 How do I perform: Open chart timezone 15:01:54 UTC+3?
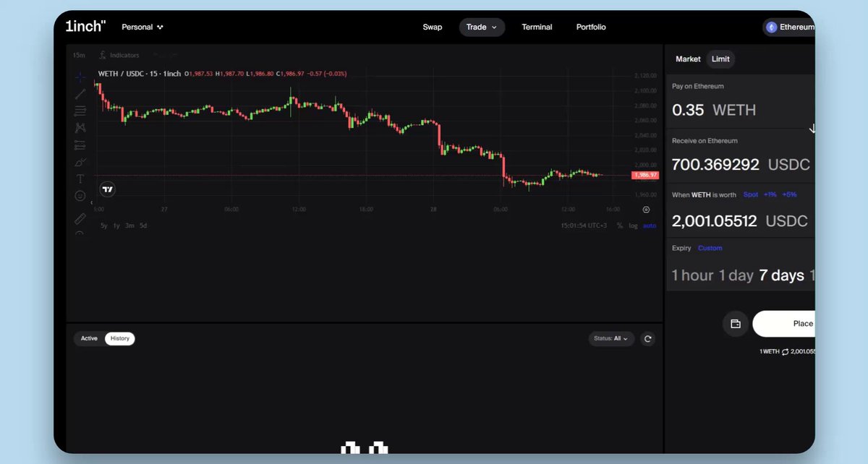click(584, 225)
